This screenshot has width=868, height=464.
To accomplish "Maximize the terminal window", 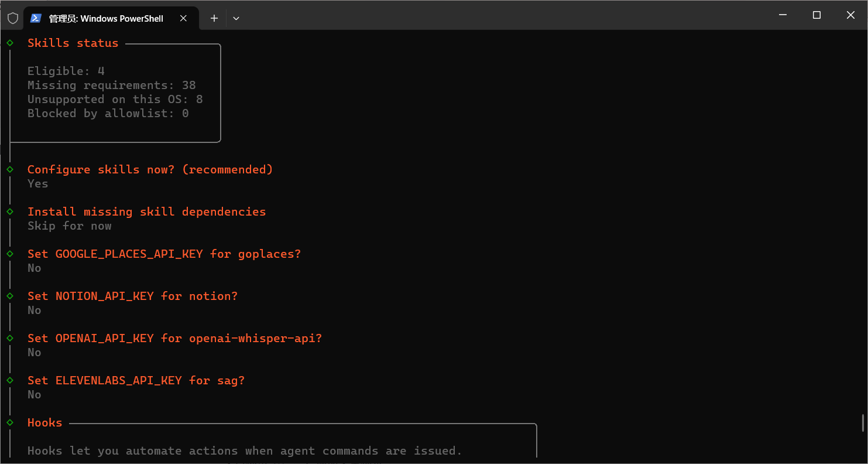I will (816, 15).
